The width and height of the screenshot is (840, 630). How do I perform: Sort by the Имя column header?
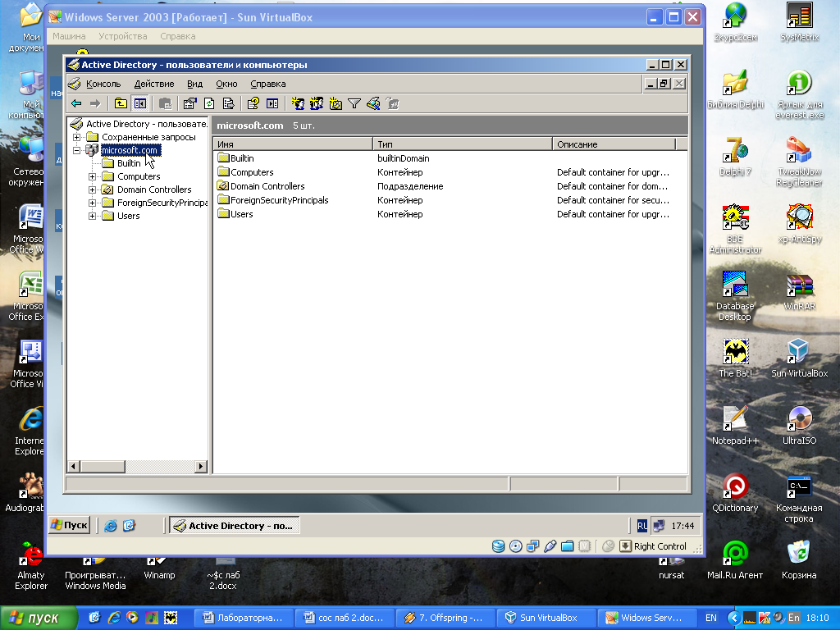(x=293, y=144)
